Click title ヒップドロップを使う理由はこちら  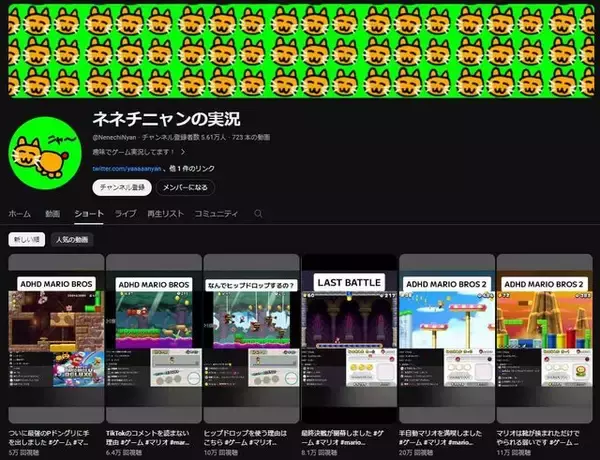point(245,438)
